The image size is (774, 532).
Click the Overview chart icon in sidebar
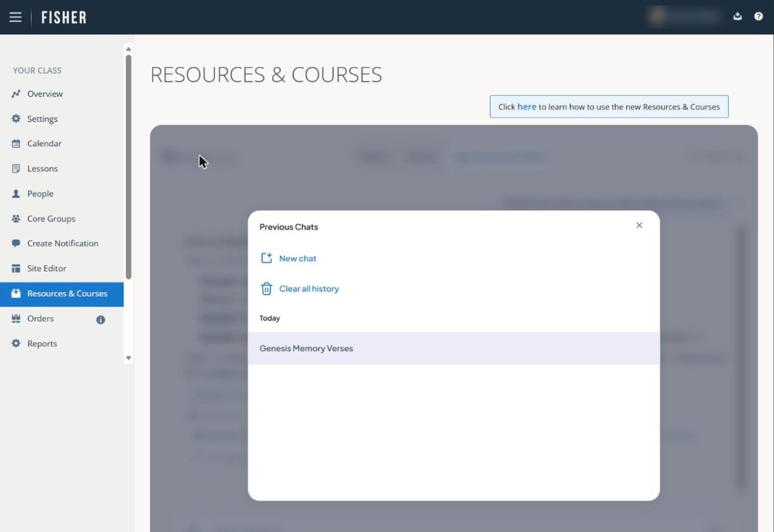(16, 94)
